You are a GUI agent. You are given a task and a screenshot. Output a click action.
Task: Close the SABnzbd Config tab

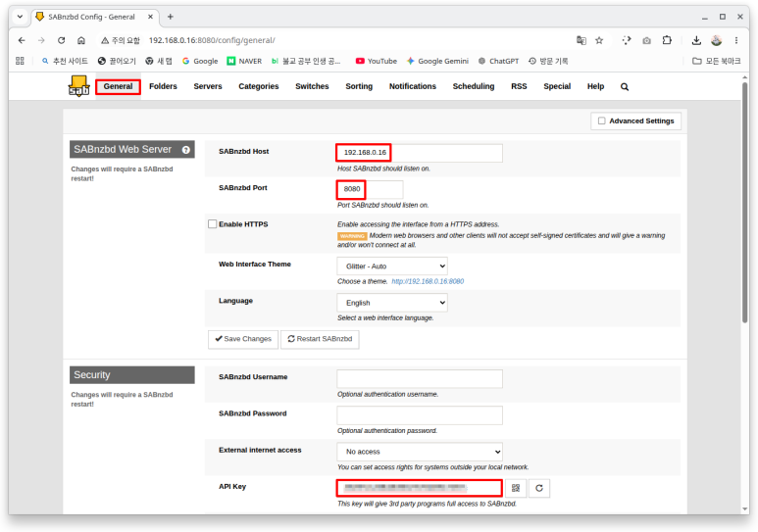(150, 17)
